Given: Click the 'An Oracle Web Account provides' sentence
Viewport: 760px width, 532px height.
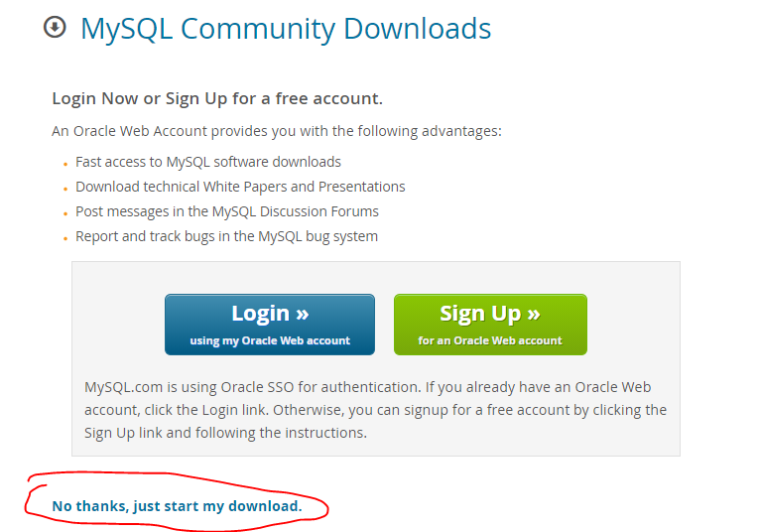Looking at the screenshot, I should (277, 131).
